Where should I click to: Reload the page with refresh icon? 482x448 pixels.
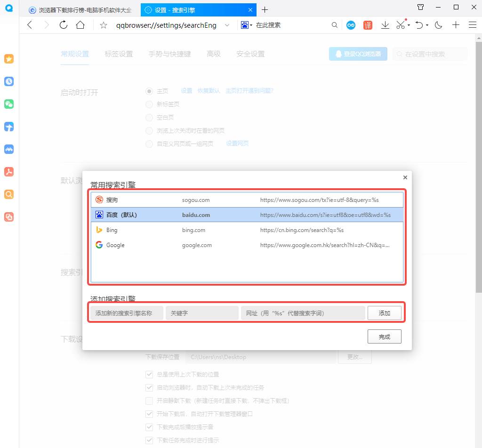64,25
